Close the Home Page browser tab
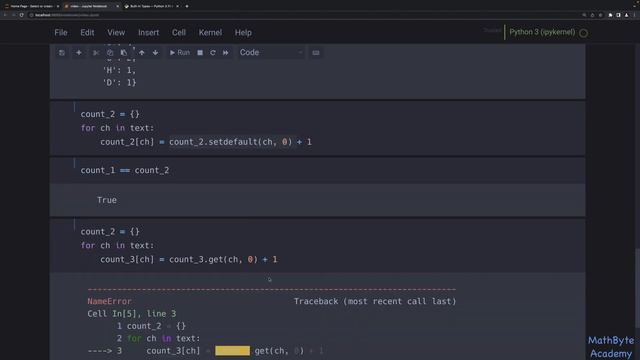The image size is (640, 360). (58, 6)
